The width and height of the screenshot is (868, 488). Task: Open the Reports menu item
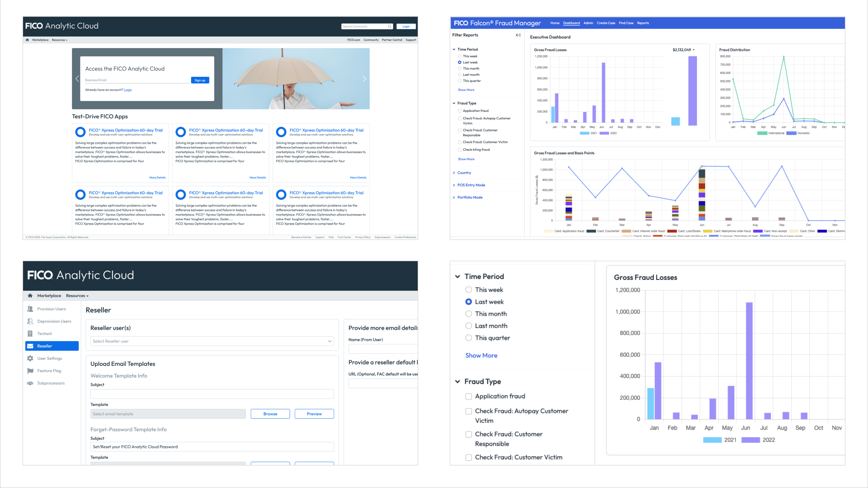[643, 23]
